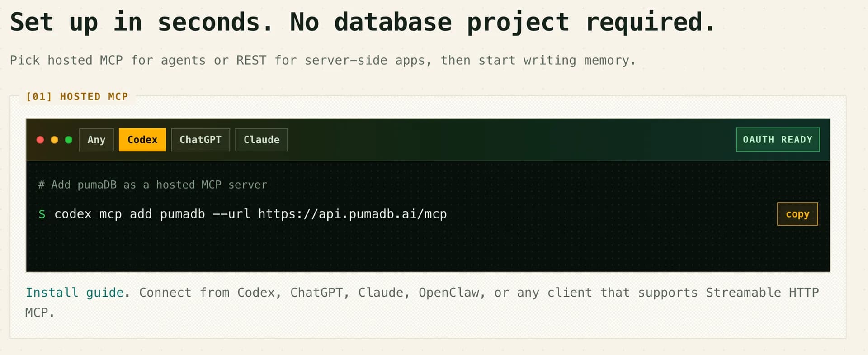Click the OAUTH READY badge
Screen dimensions: 868x355
(x=778, y=140)
